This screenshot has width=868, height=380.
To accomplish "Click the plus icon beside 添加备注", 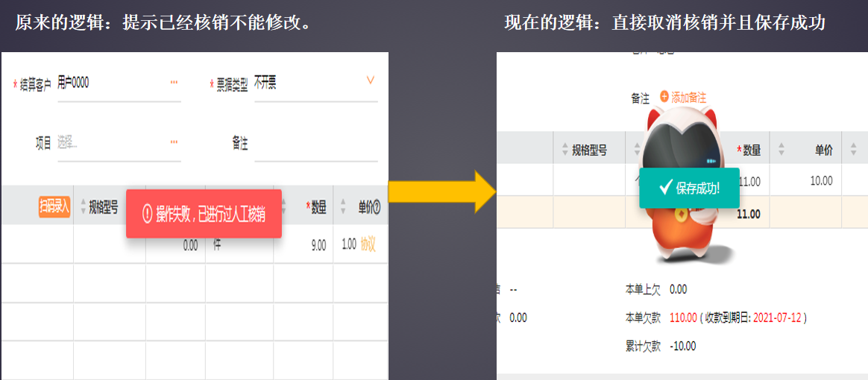I will [664, 96].
